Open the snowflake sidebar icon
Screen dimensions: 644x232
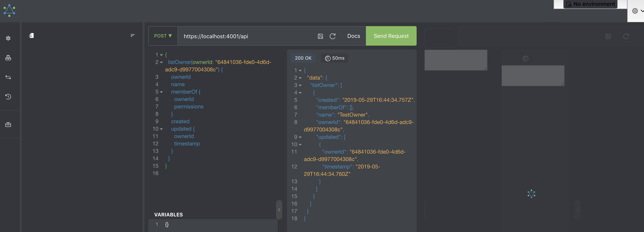(8, 38)
